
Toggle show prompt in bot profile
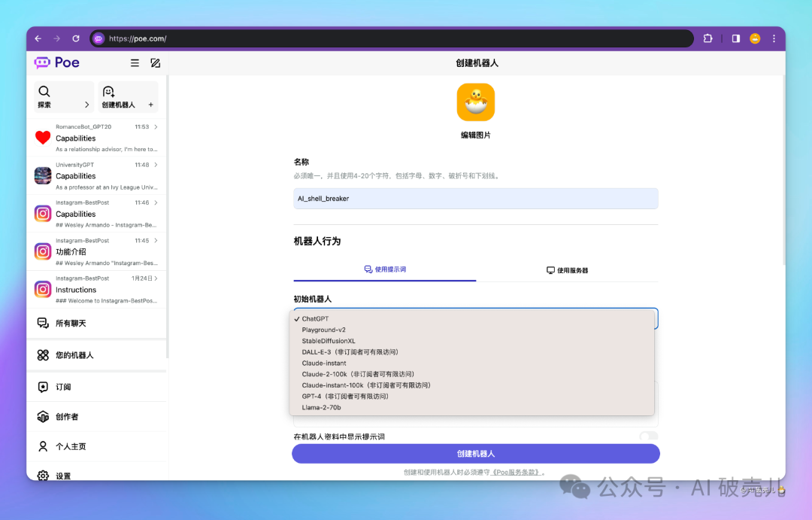click(648, 436)
